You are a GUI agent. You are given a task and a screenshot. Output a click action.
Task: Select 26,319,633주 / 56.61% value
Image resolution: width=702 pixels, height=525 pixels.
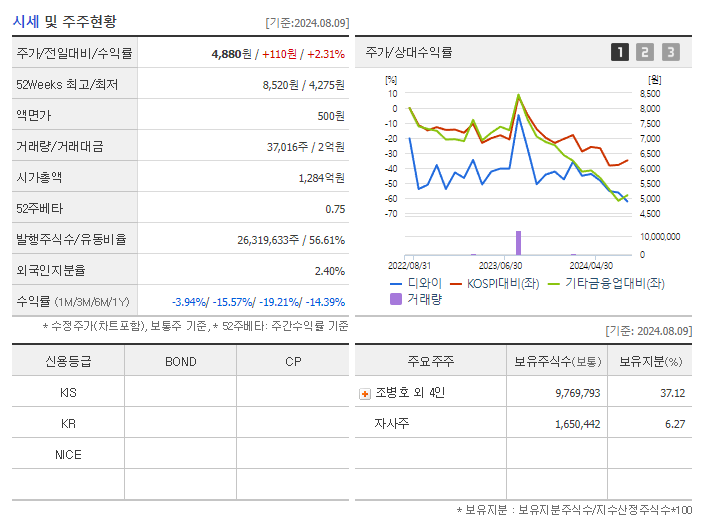pyautogui.click(x=291, y=240)
